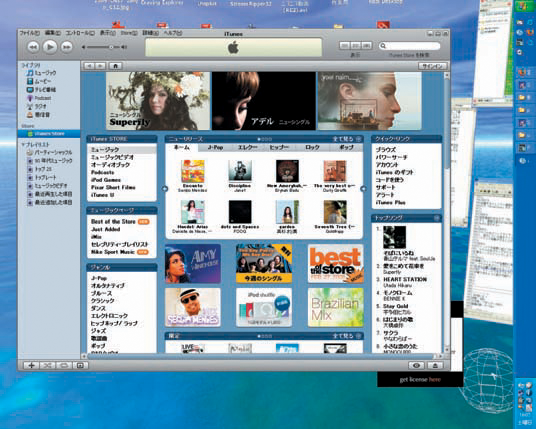Switch to album grouped view button
536x429 pixels.
click(356, 45)
